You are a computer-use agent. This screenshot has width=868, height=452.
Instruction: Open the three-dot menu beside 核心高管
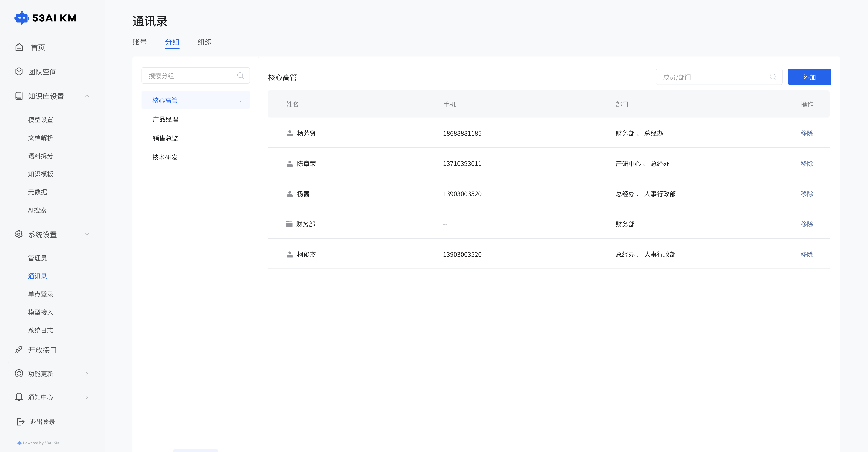click(241, 100)
